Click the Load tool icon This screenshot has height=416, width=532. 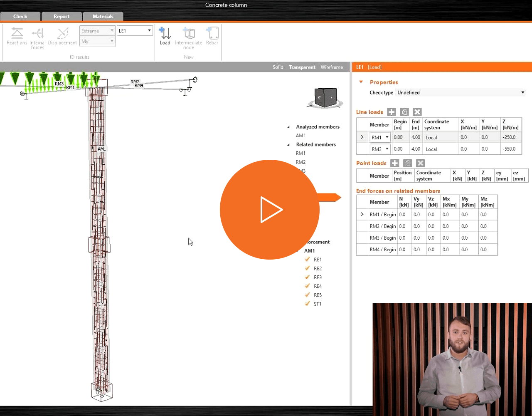(x=165, y=33)
